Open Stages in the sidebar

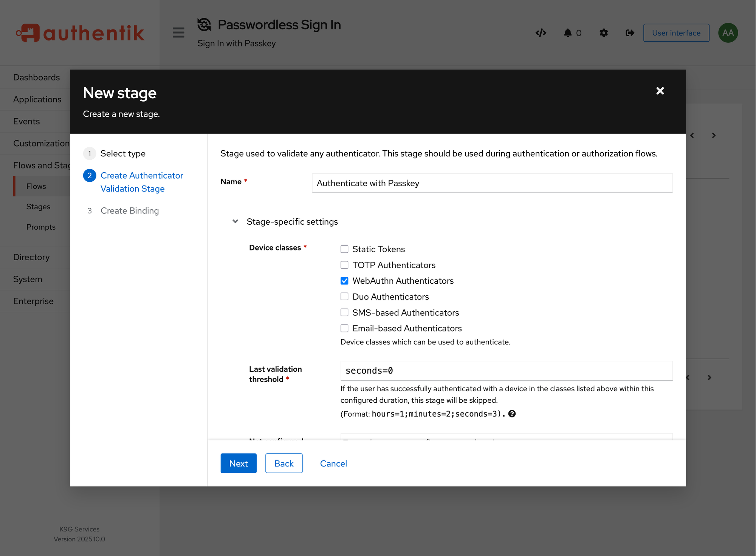coord(38,207)
